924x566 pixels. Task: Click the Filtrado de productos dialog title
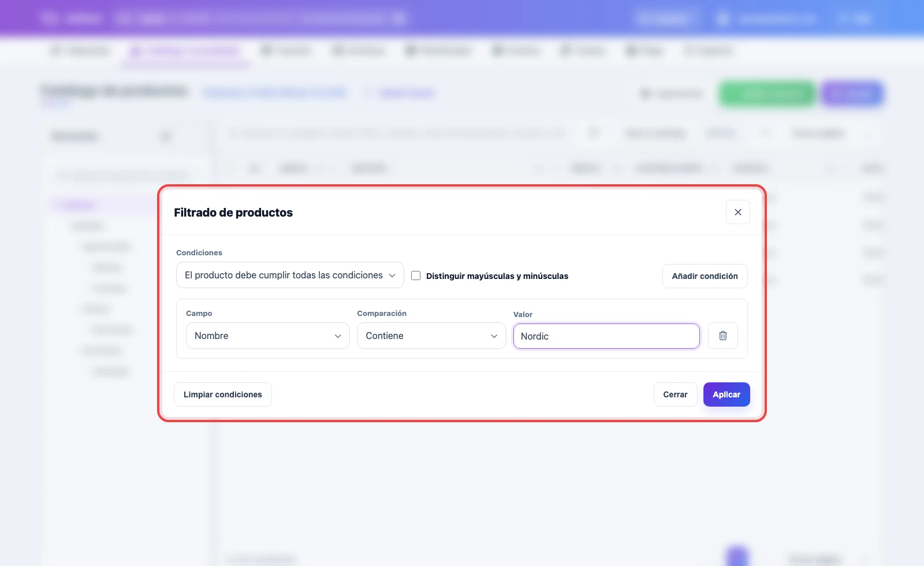pyautogui.click(x=233, y=213)
